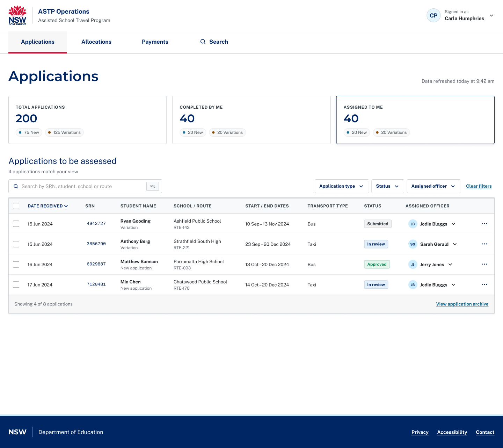Change officer from Jerry Jones dropdown
This screenshot has width=503, height=448.
(450, 265)
